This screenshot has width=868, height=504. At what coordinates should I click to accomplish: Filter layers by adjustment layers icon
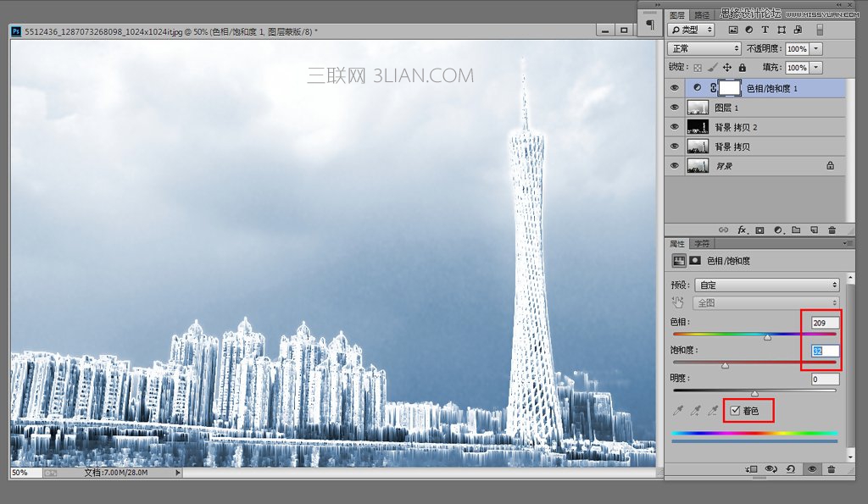pos(749,30)
